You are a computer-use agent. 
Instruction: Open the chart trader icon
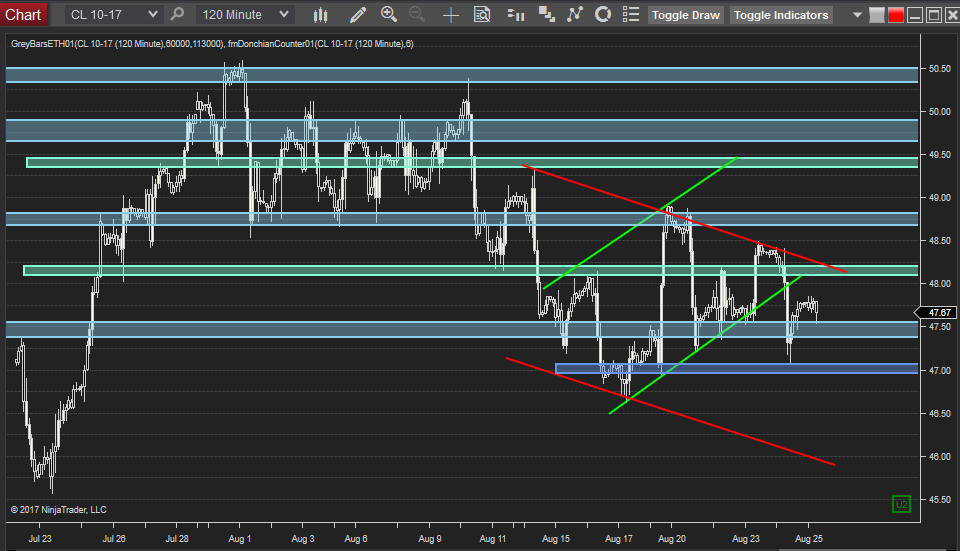click(x=516, y=15)
